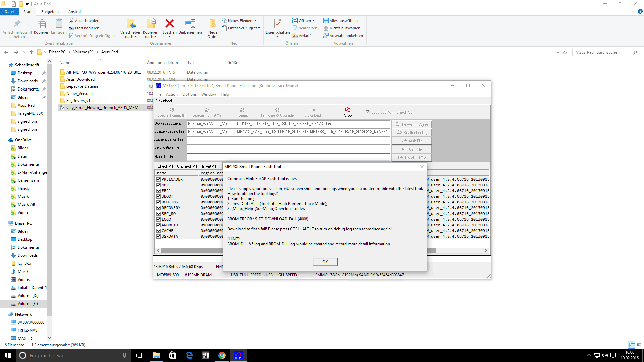Open Flash Tool Help menu
The width and height of the screenshot is (644, 362).
225,94
